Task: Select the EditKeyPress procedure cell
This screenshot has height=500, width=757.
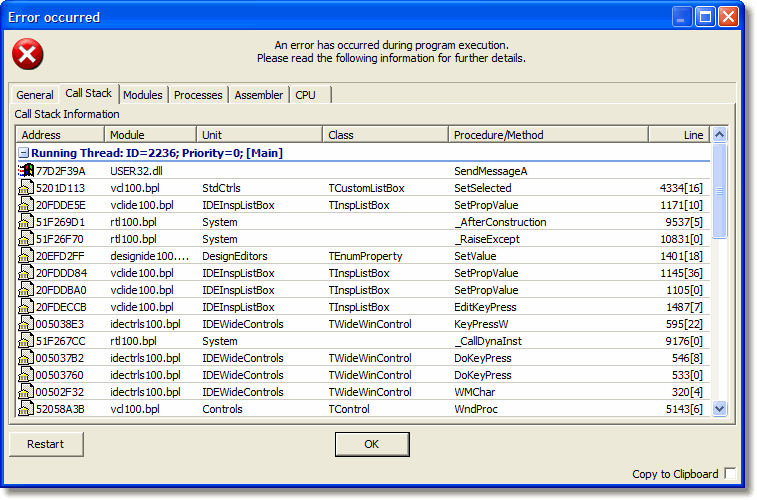Action: [x=485, y=307]
